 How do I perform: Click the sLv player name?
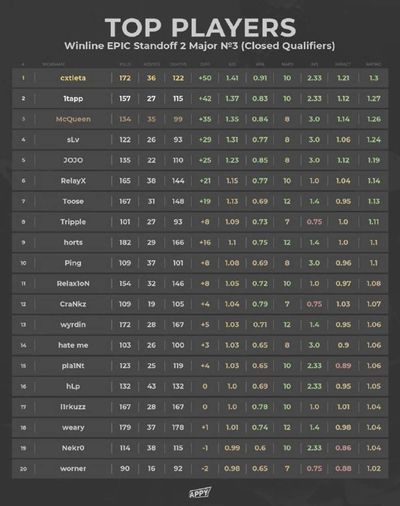(73, 140)
